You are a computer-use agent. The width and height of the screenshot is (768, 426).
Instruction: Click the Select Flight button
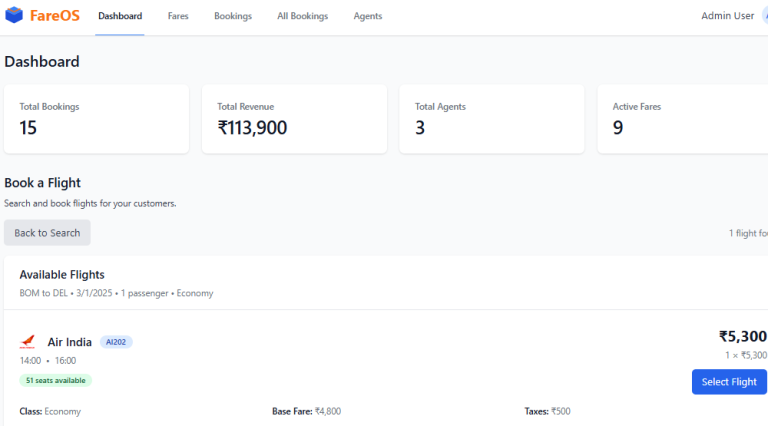[x=729, y=382]
